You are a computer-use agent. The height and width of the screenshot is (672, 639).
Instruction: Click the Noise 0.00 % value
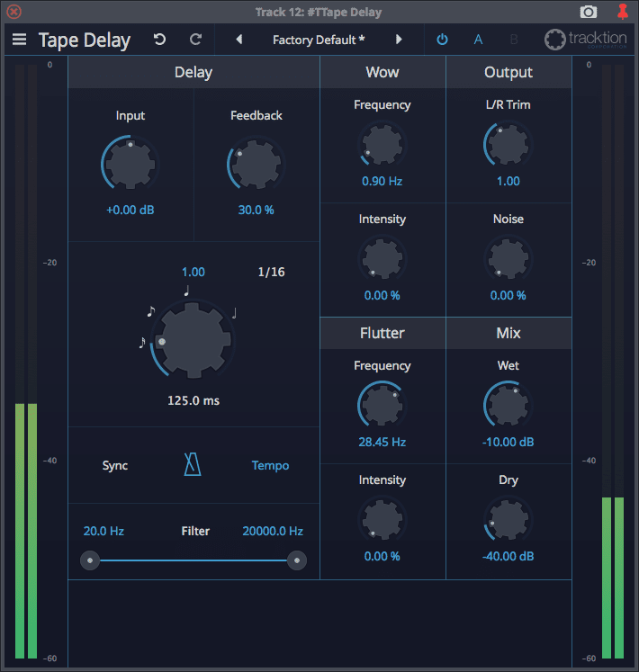pyautogui.click(x=508, y=295)
